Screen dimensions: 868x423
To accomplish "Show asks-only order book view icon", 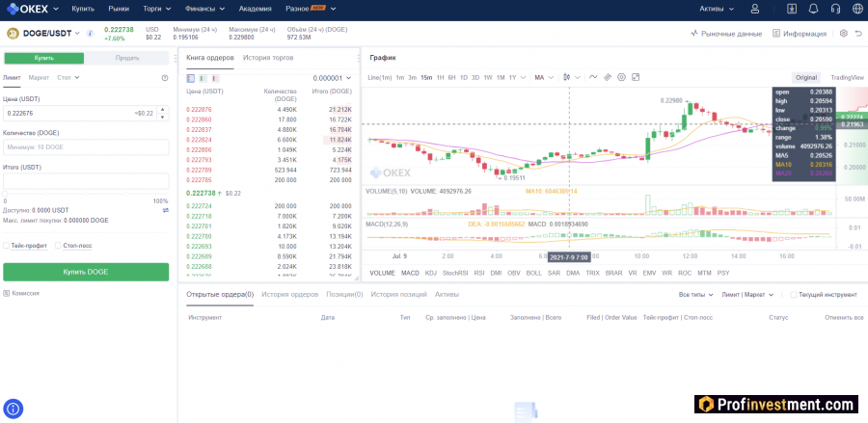I will (215, 78).
